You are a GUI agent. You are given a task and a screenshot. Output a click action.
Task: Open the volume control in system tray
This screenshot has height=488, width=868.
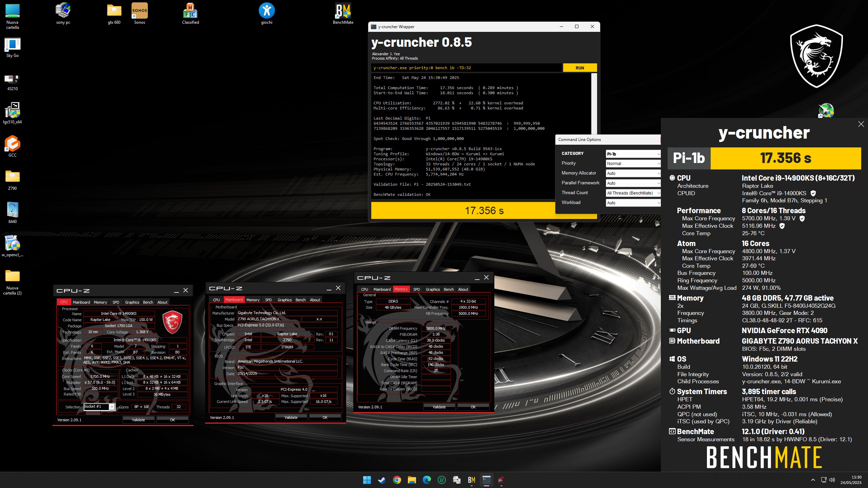[832, 480]
